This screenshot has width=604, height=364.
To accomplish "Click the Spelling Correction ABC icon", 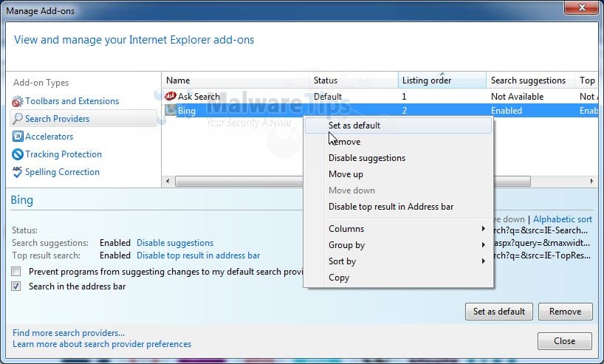I will [17, 172].
